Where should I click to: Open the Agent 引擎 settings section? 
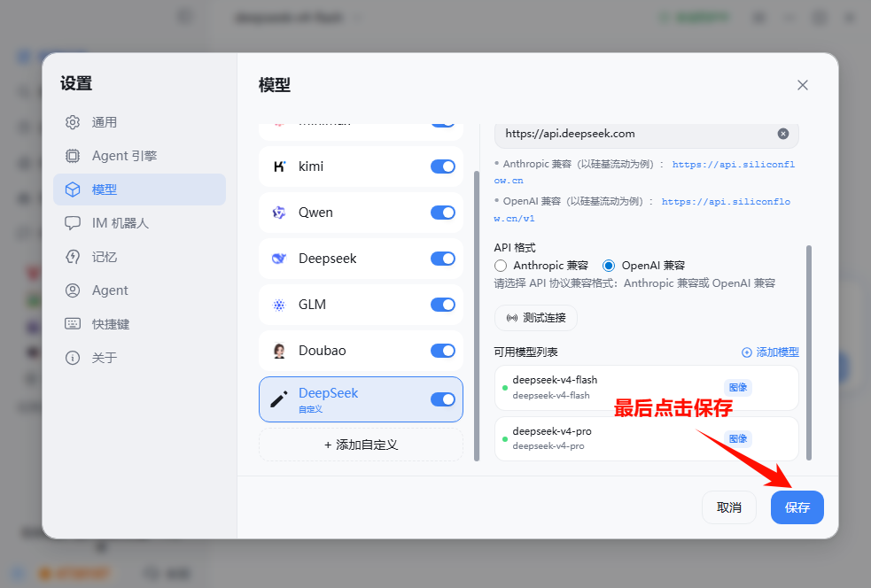point(139,156)
